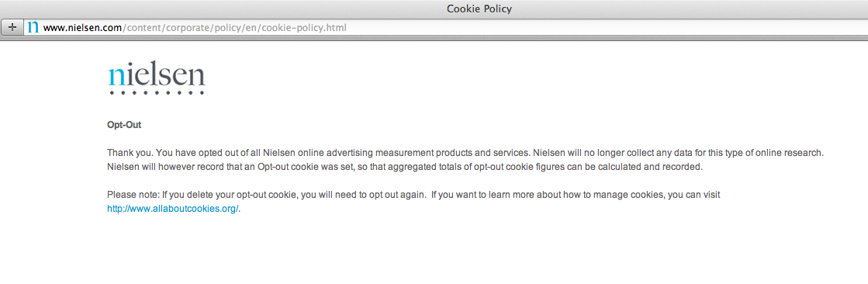Screen dimensions: 868x284
Task: Click the bold 'Opt-Out' heading
Action: [124, 125]
